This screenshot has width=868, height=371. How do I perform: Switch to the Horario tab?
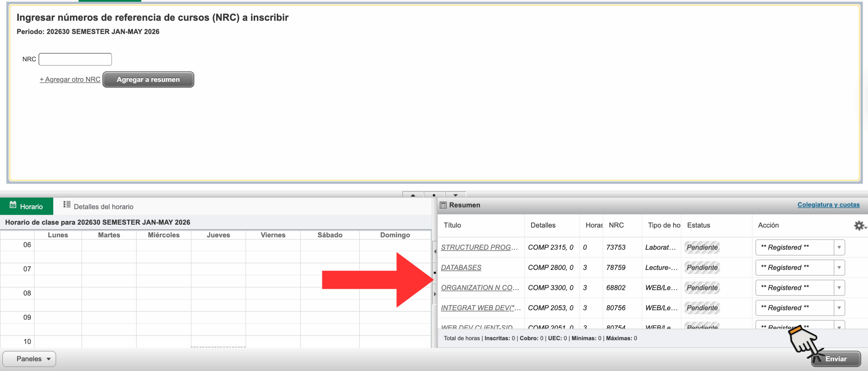(26, 206)
